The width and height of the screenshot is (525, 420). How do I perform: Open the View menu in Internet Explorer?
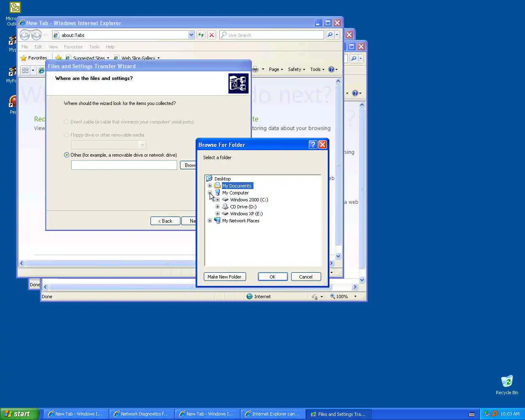tap(53, 47)
